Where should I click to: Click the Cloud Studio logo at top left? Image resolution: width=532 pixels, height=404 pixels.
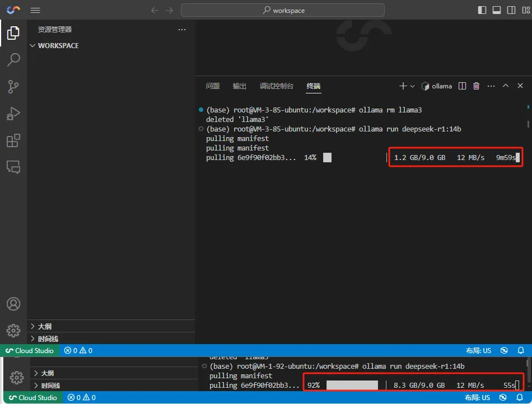click(x=13, y=10)
